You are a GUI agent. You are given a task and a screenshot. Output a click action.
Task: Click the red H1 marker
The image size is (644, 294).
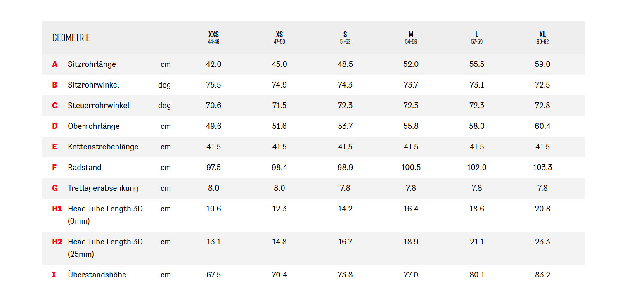coord(57,209)
